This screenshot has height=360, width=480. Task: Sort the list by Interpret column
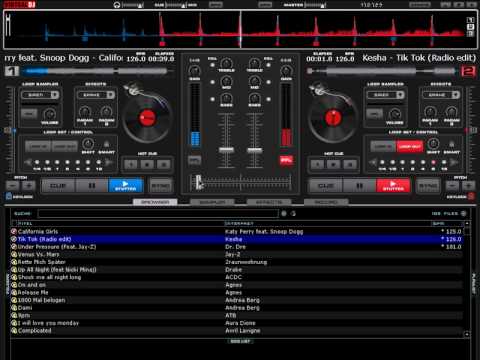pos(239,223)
